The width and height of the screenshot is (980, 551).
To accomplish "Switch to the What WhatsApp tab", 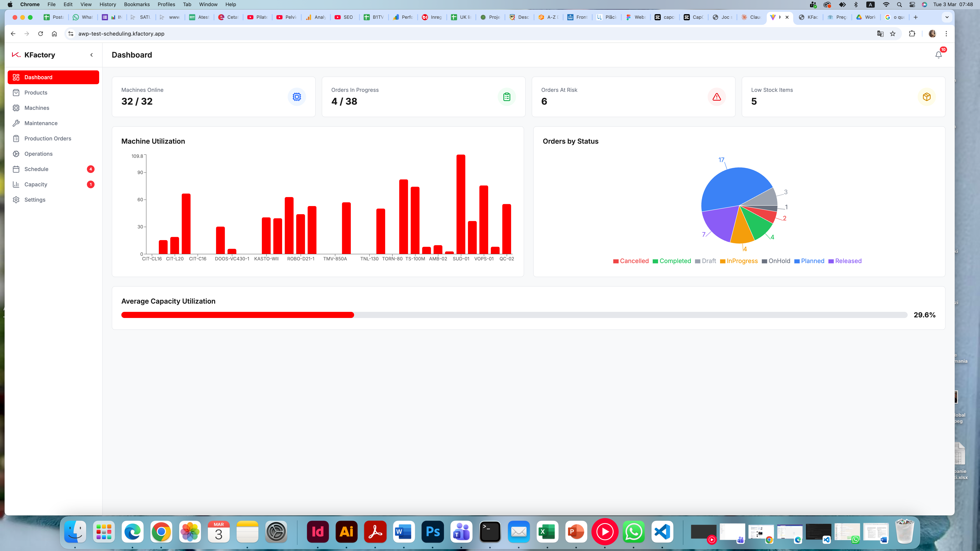I will 83,17.
